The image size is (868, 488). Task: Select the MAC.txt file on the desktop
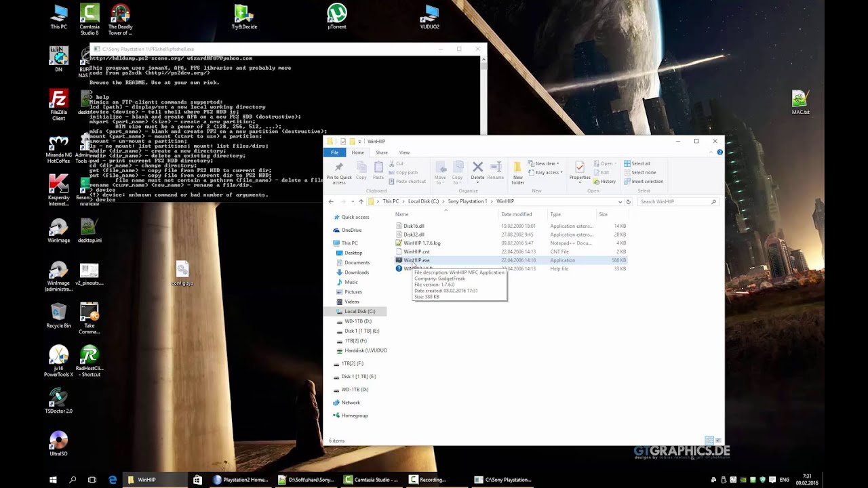click(801, 102)
